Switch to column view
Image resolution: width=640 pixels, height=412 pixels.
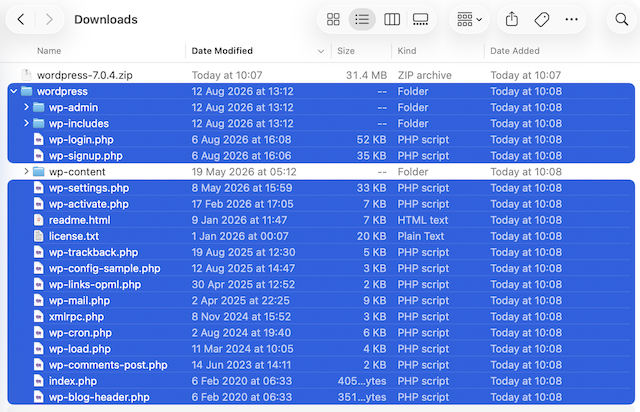coord(392,19)
